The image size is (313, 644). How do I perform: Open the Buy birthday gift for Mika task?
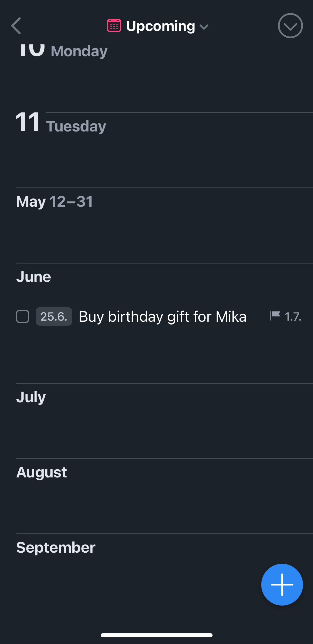[162, 316]
